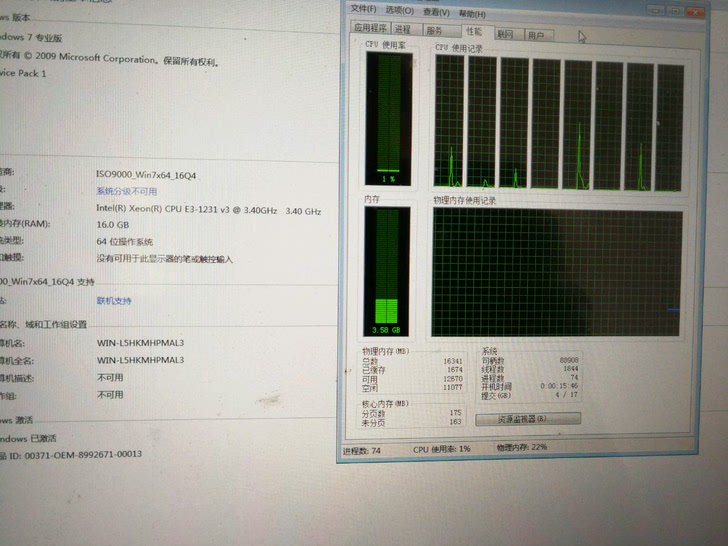
Task: Click the CPU 使用率 gauge showing 1 %
Action: pyautogui.click(x=389, y=119)
